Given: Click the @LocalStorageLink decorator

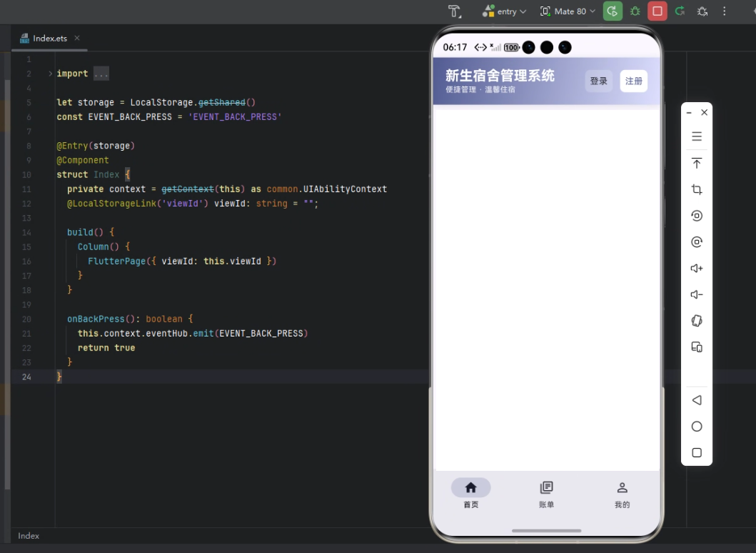Looking at the screenshot, I should (x=111, y=204).
